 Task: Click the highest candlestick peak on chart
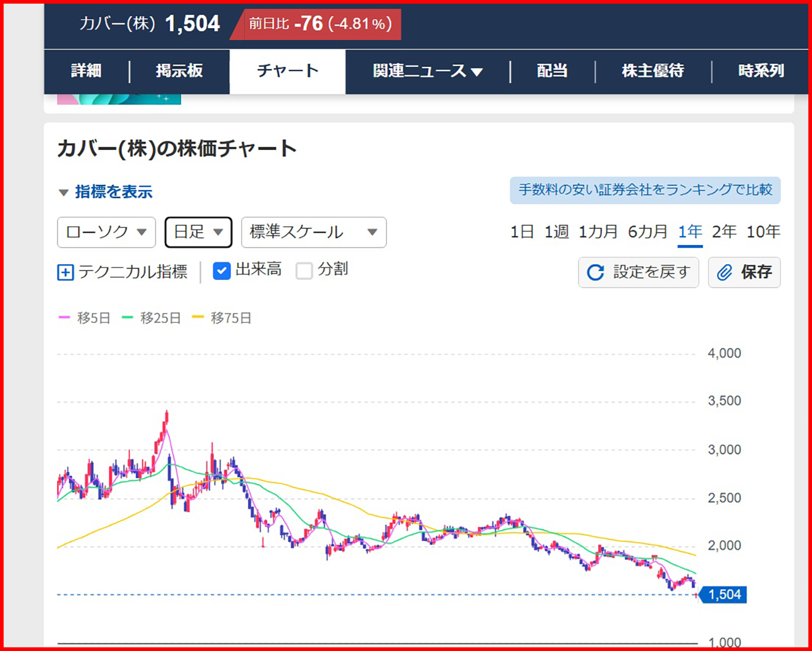pyautogui.click(x=167, y=414)
